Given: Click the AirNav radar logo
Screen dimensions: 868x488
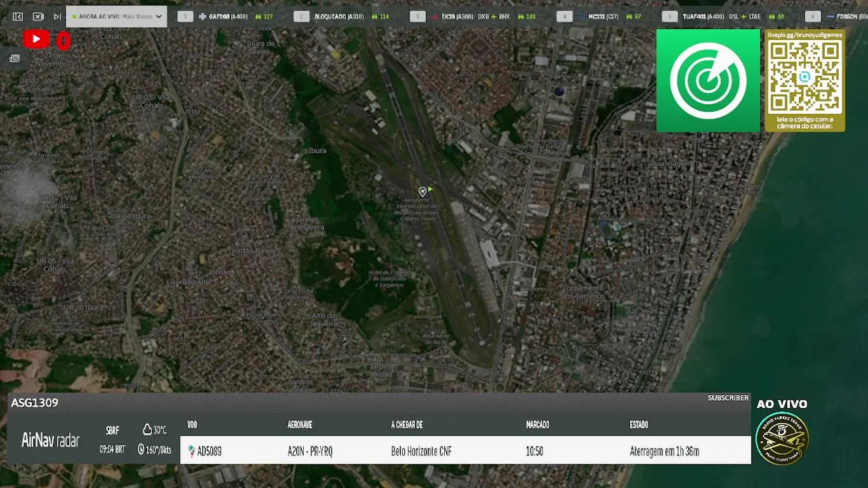Looking at the screenshot, I should tap(50, 441).
